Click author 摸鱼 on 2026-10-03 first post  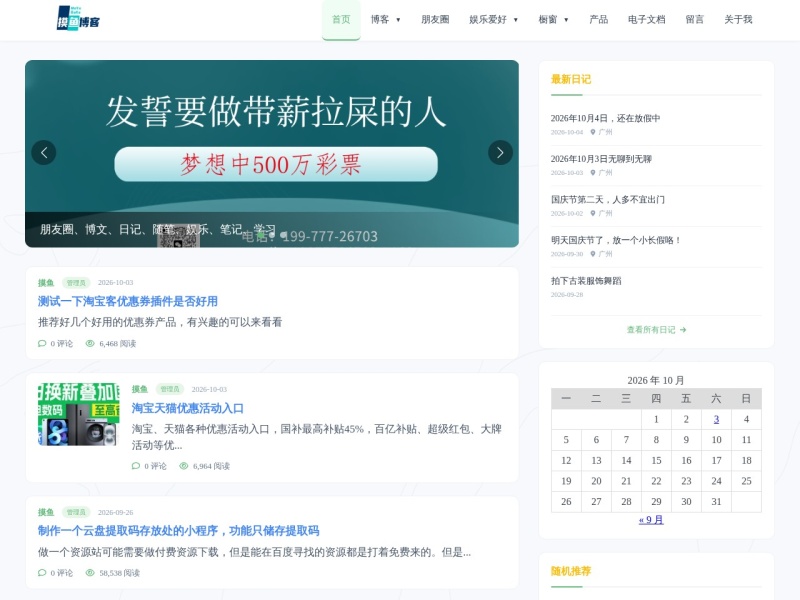pyautogui.click(x=46, y=283)
